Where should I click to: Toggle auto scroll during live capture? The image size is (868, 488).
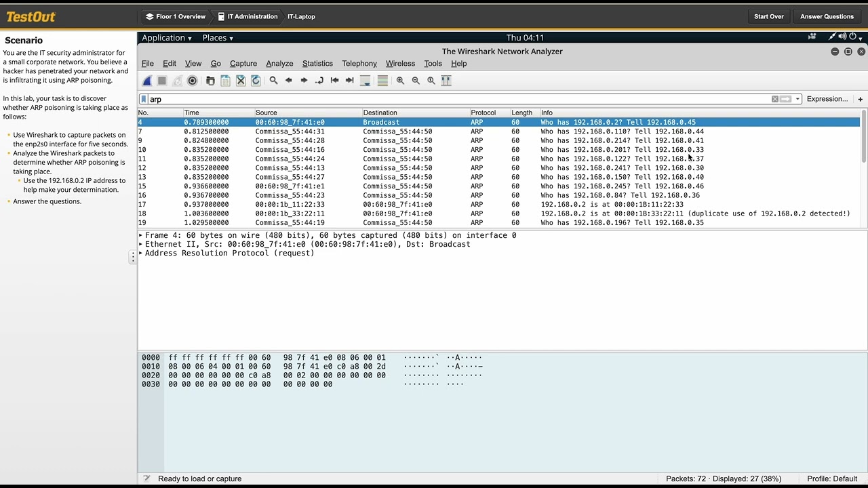point(365,81)
